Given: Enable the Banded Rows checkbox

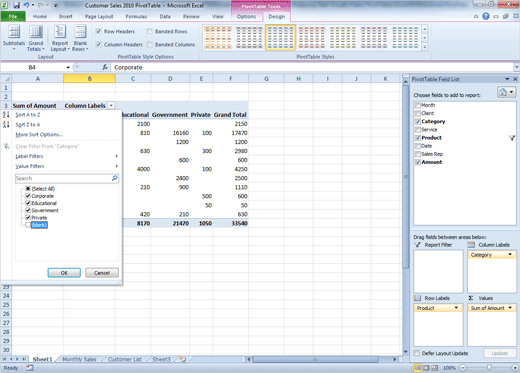Looking at the screenshot, I should pyautogui.click(x=150, y=31).
